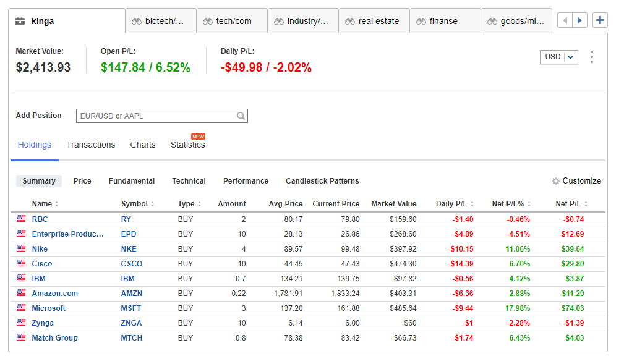The image size is (624, 364).
Task: Click the US flag beside Match Group
Action: [x=21, y=337]
